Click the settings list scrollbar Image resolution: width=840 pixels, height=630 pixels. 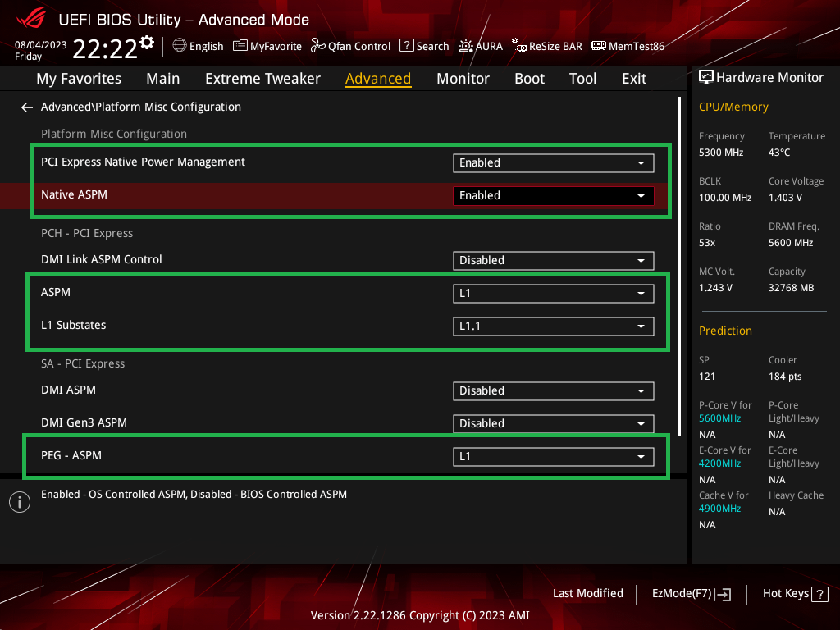coord(680,267)
